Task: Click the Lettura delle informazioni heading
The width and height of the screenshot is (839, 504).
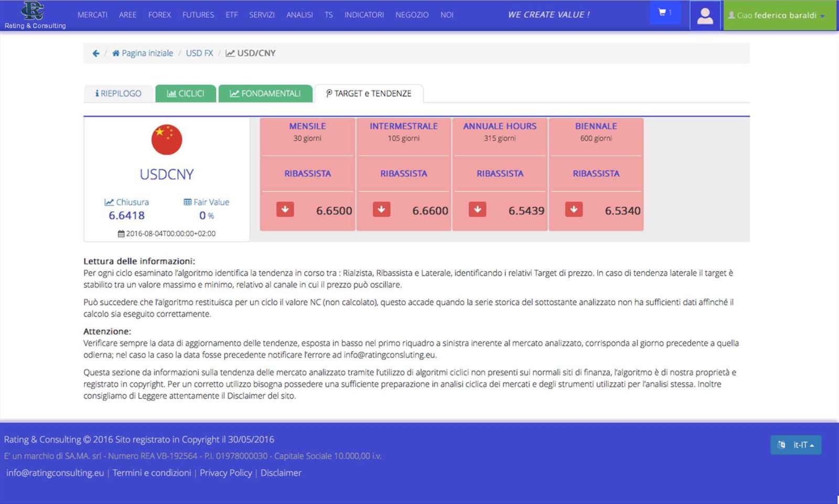Action: click(x=139, y=261)
